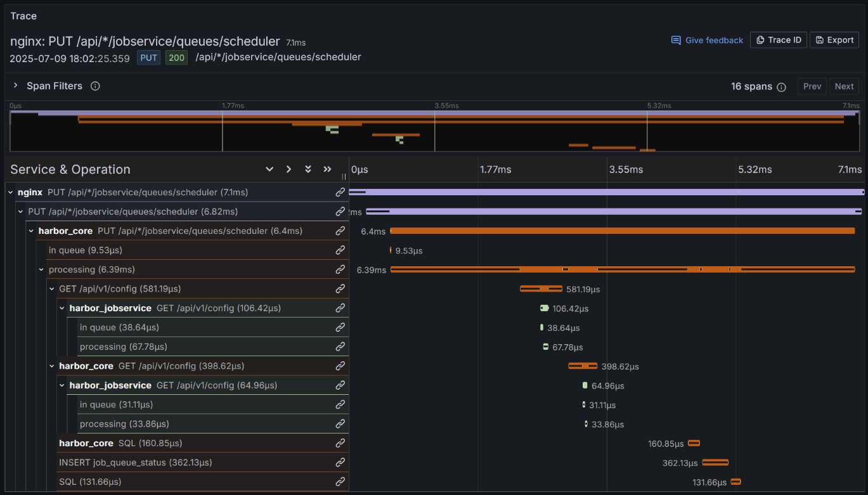868x495 pixels.
Task: Click link icon for INSERT job_queue_status span
Action: (x=340, y=463)
